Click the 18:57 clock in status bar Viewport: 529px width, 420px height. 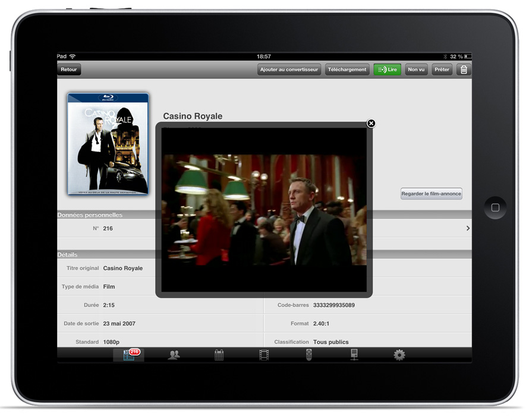(263, 56)
